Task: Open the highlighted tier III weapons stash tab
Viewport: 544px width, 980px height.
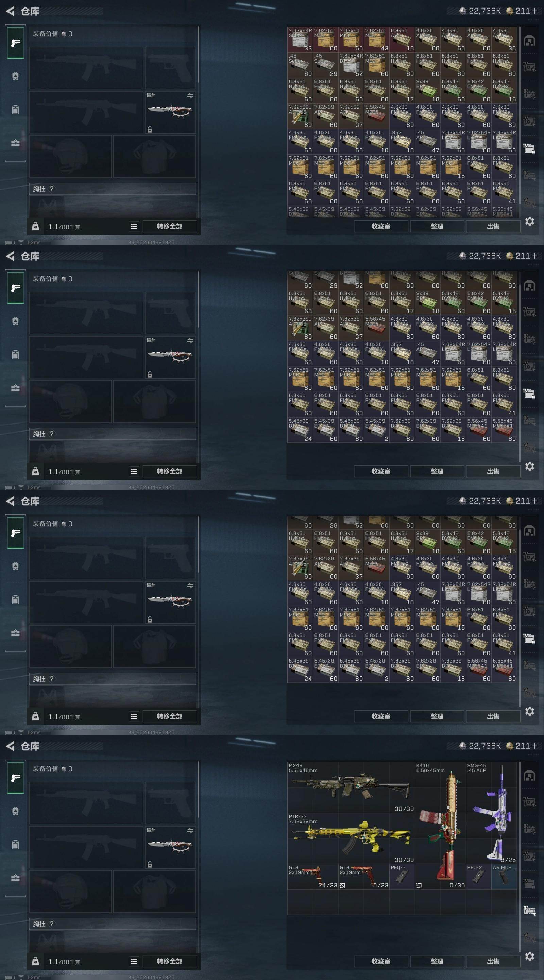Action: [530, 911]
